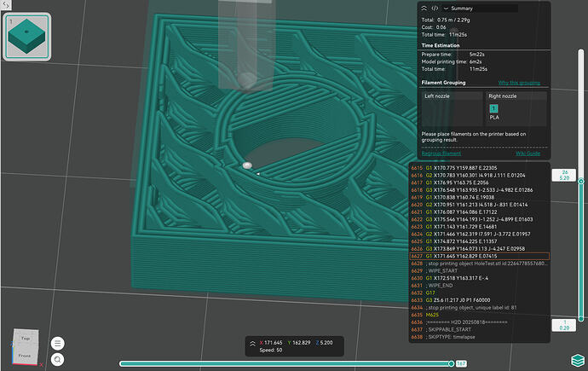
Task: Select line 6633 G3 Z5.6 move
Action: [479, 300]
